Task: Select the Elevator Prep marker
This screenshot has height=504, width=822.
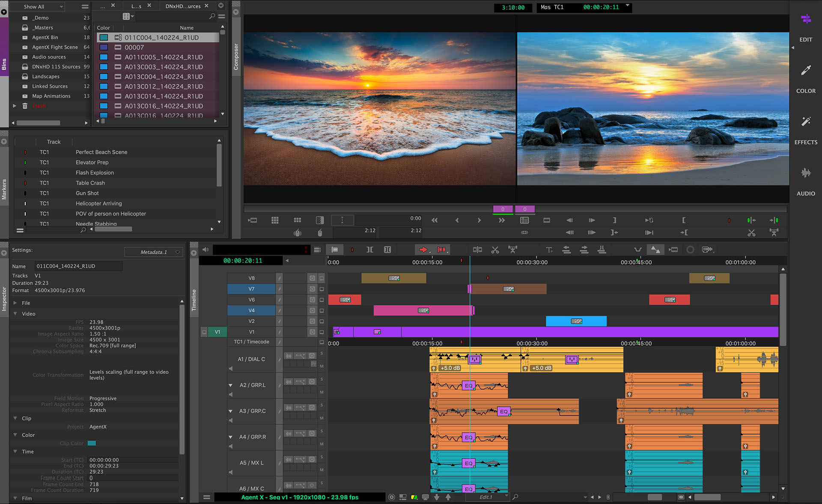Action: click(x=92, y=162)
